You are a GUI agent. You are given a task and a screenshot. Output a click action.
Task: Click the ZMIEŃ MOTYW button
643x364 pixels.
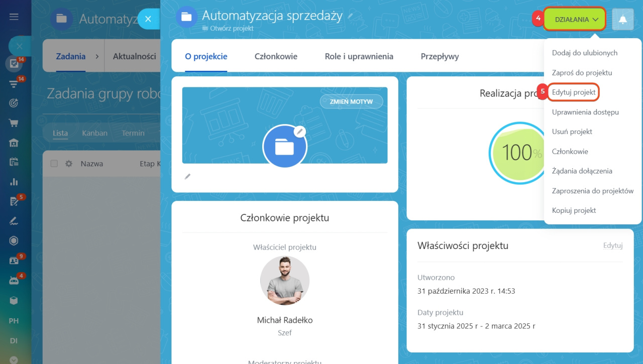tap(351, 101)
